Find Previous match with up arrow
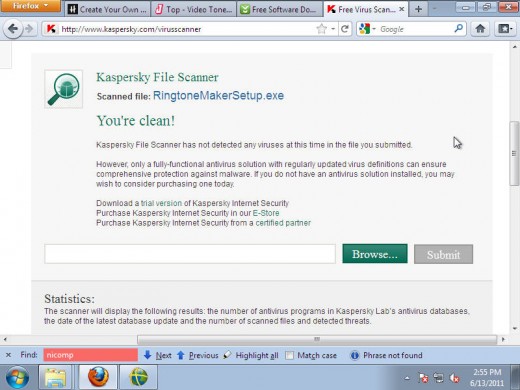 [x=197, y=355]
